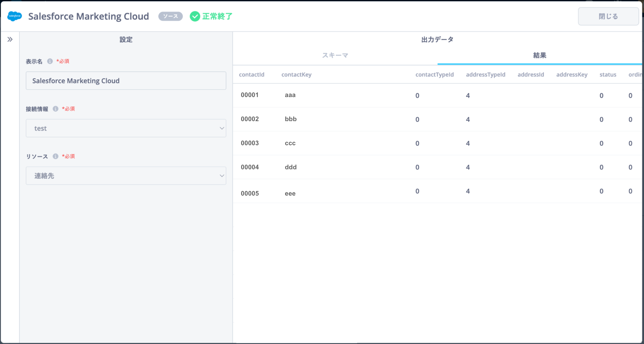The height and width of the screenshot is (344, 644).
Task: Click the contactKey column header
Action: click(x=296, y=75)
